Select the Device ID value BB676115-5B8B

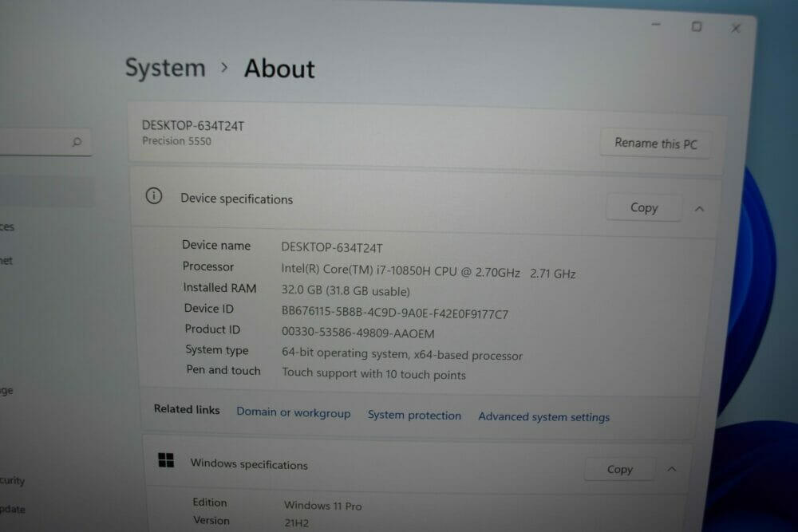coord(394,313)
